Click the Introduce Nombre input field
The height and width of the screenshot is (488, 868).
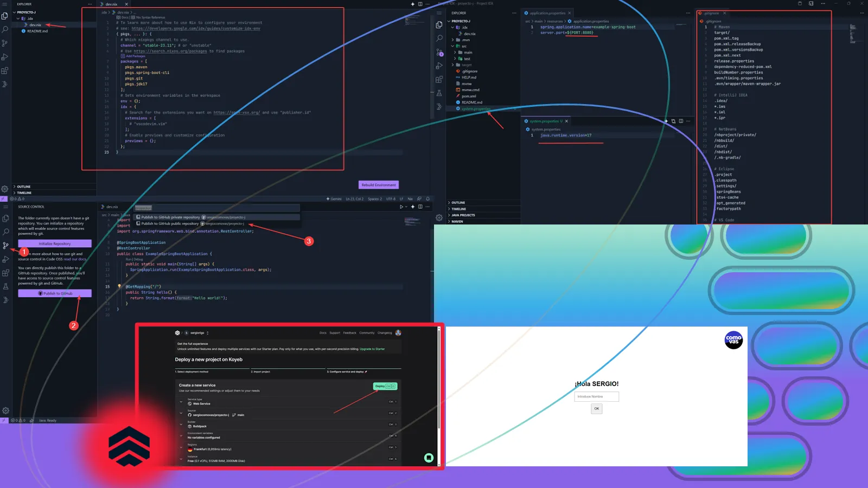(596, 396)
